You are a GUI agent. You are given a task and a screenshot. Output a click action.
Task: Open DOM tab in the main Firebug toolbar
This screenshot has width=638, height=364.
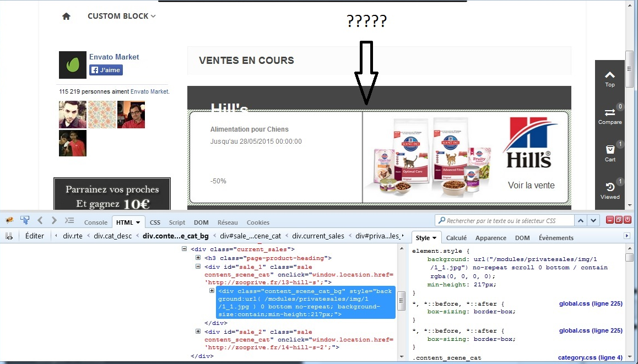pos(201,222)
